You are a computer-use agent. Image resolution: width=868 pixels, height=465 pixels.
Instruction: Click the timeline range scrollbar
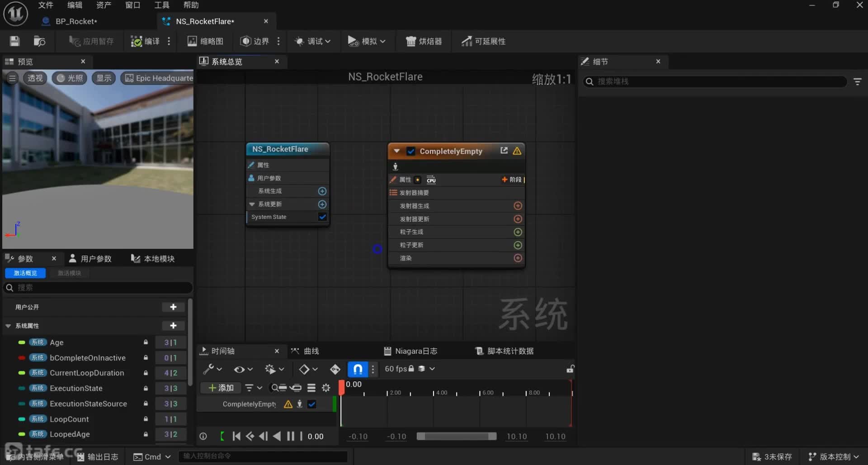[456, 437]
